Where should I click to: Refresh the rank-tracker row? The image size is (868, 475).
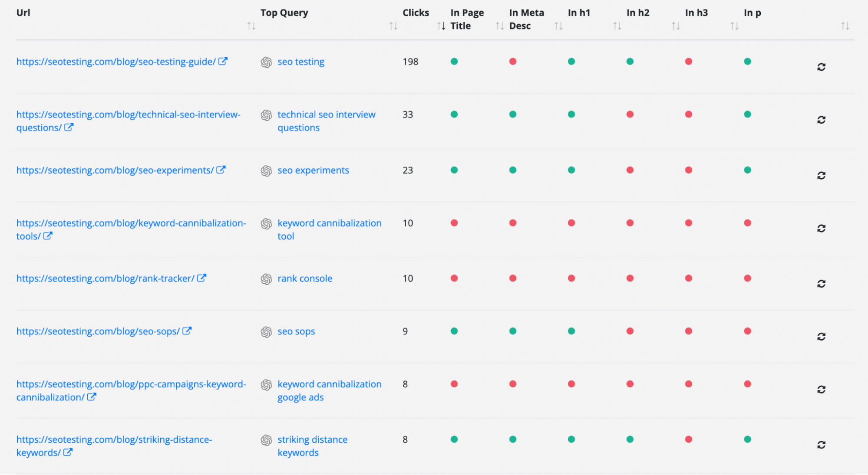click(821, 284)
